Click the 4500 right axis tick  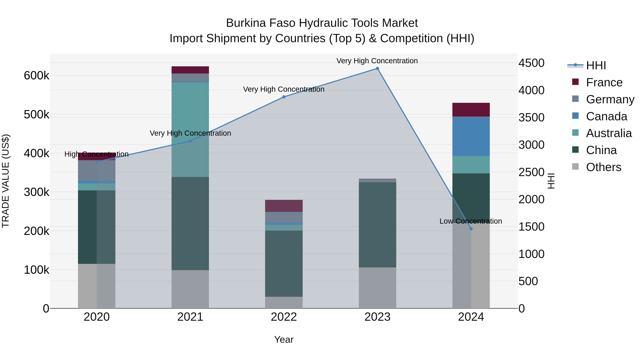531,63
